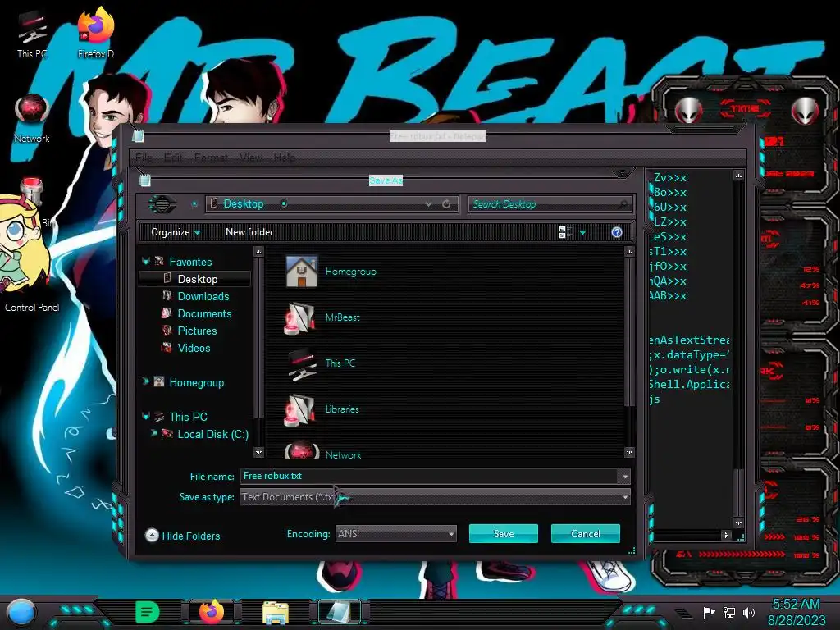This screenshot has height=630, width=840.
Task: Select the Notepad taskbar button
Action: point(340,612)
